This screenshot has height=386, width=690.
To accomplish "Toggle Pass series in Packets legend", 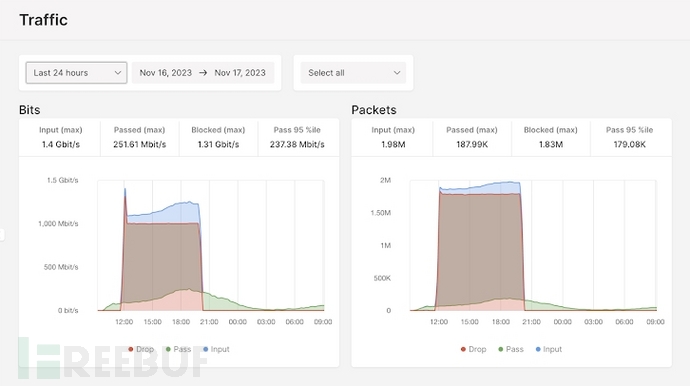I will [510, 349].
